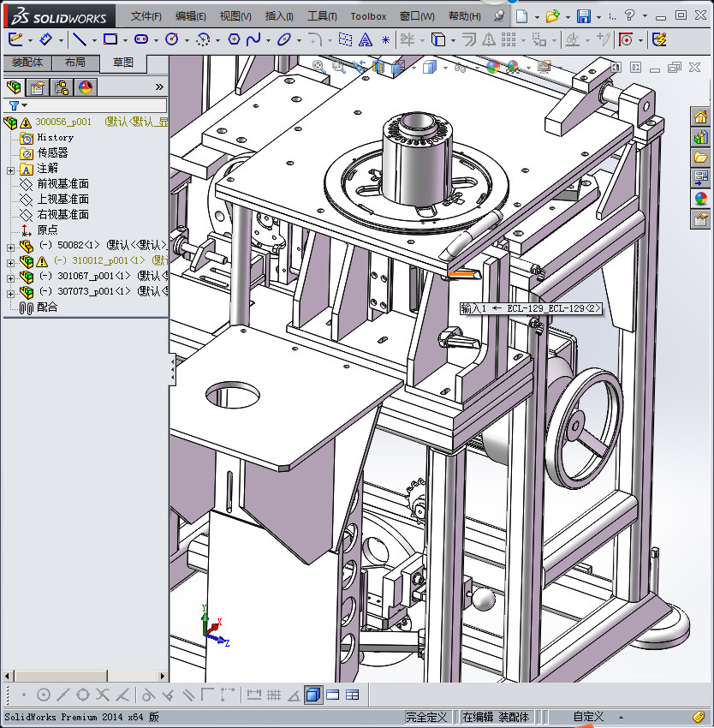The width and height of the screenshot is (714, 728).
Task: Toggle the circle center snap button
Action: point(43,695)
